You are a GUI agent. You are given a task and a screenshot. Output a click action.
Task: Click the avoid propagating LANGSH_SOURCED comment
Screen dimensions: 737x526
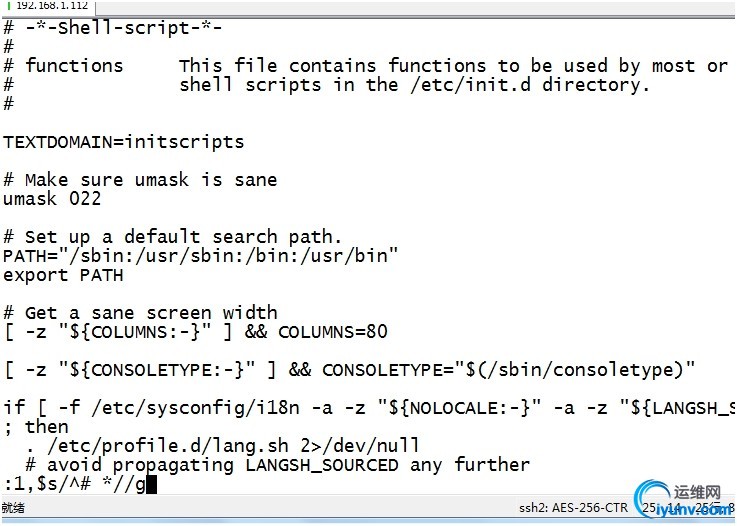277,465
